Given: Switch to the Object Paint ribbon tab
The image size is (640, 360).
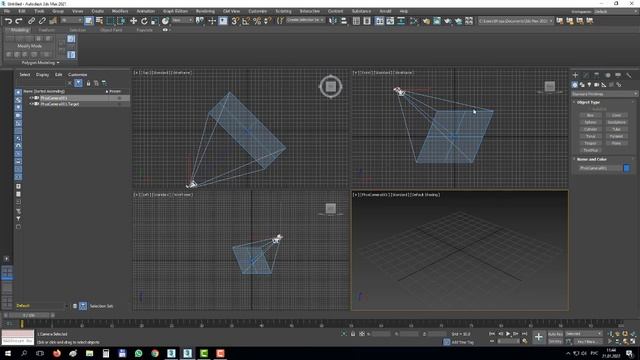Looking at the screenshot, I should [x=111, y=30].
